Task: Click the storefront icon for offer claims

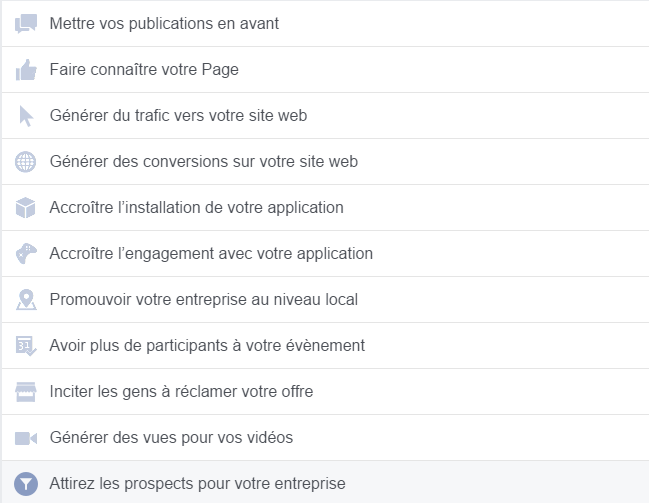Action: tap(26, 391)
